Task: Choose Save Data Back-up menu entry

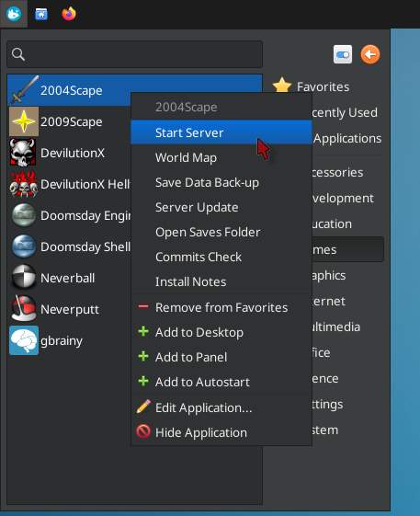Action: 221,182
